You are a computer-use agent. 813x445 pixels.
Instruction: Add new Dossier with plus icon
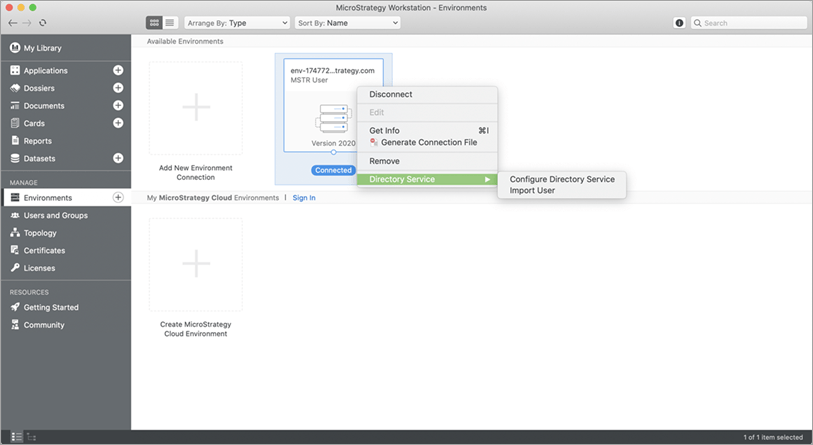(x=118, y=88)
